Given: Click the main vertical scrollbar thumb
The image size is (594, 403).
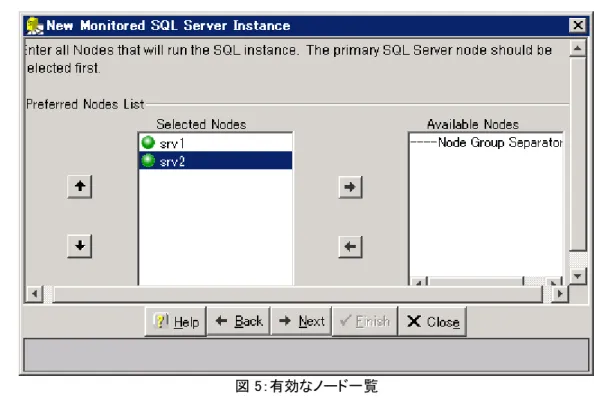Looking at the screenshot, I should point(578,153).
